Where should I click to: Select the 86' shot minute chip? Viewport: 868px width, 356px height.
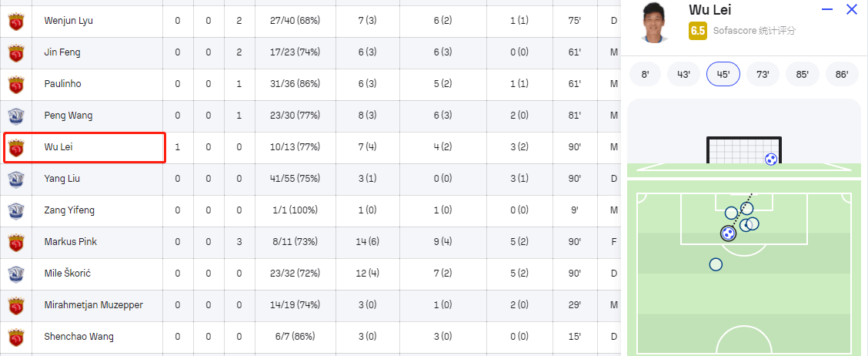click(x=842, y=74)
